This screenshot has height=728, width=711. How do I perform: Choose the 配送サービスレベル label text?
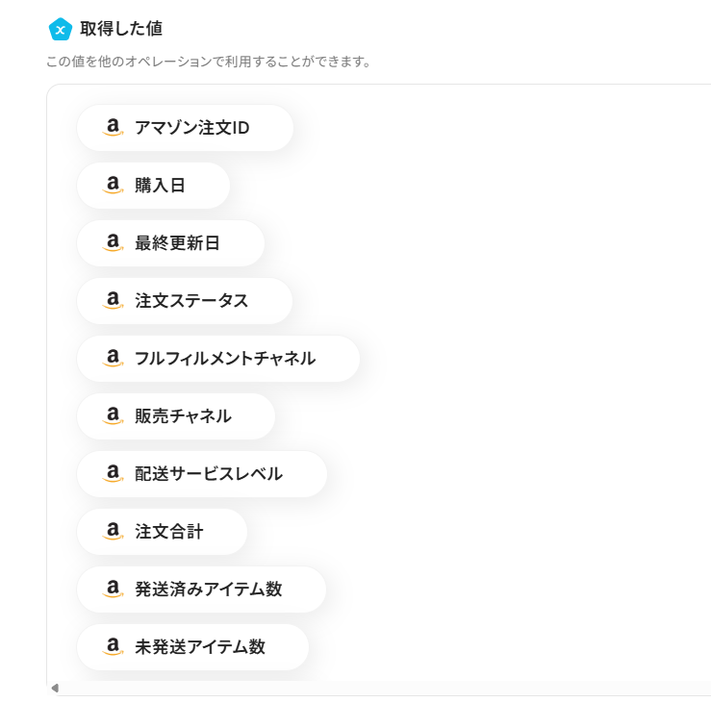click(x=209, y=474)
